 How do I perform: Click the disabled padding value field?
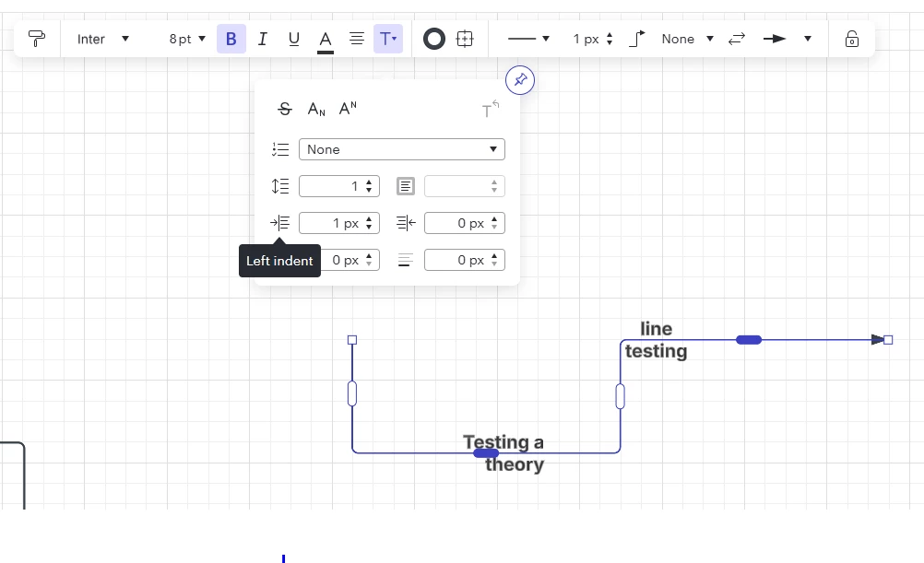465,186
